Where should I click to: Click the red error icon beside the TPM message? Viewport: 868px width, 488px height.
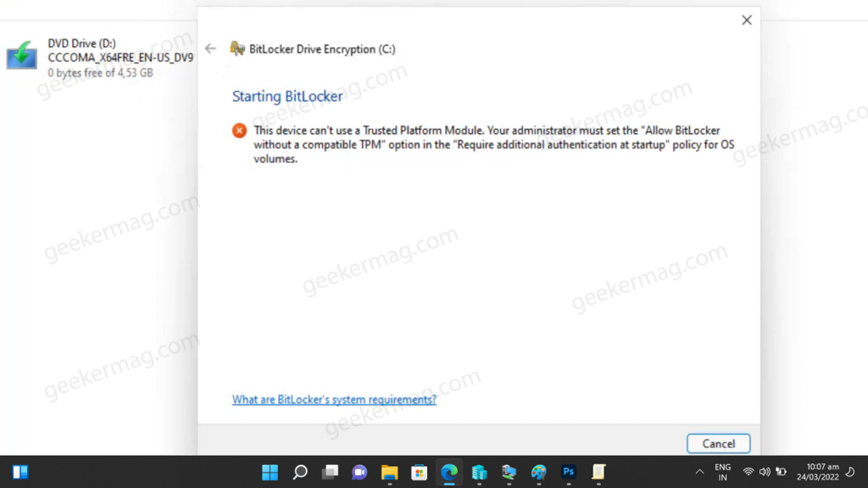point(239,130)
